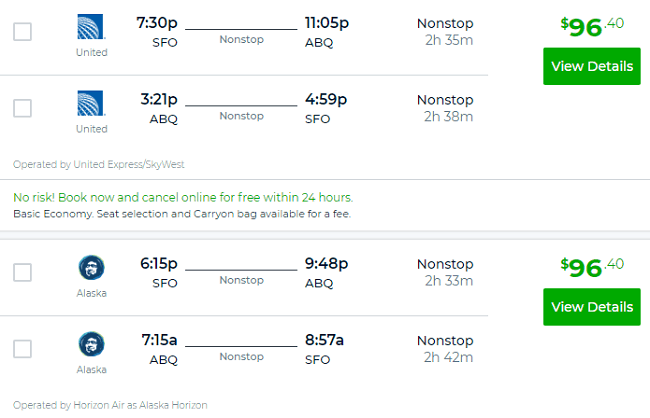Click the 7:30p departure time from SFO
This screenshot has height=418, width=650.
coord(157,23)
